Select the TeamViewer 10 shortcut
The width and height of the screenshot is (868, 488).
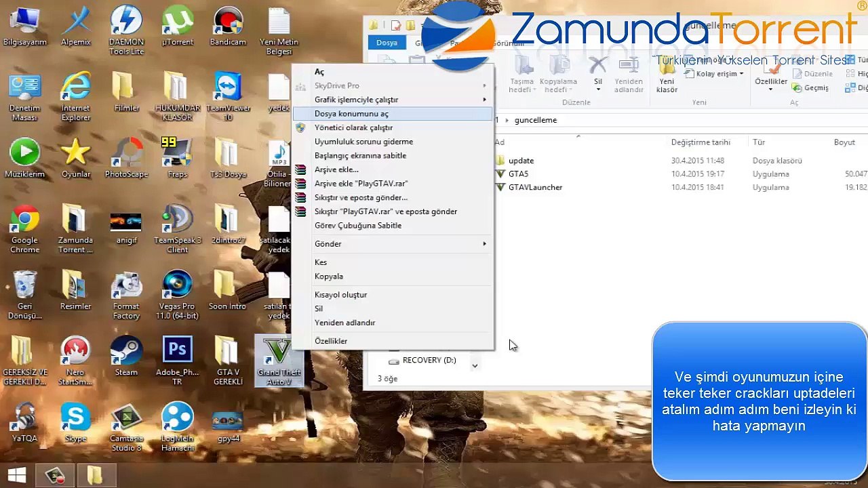pos(228,97)
